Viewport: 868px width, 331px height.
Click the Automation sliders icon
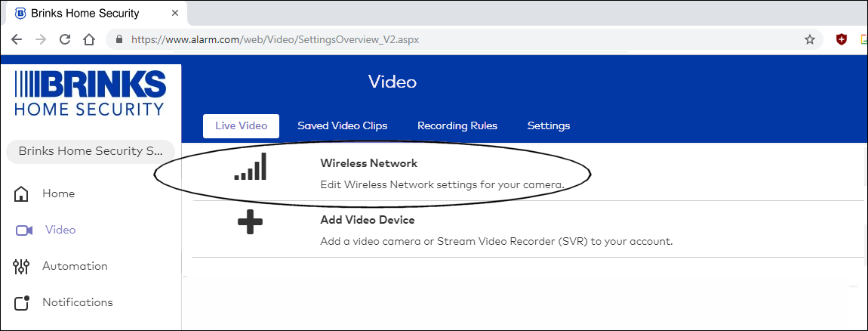point(20,267)
